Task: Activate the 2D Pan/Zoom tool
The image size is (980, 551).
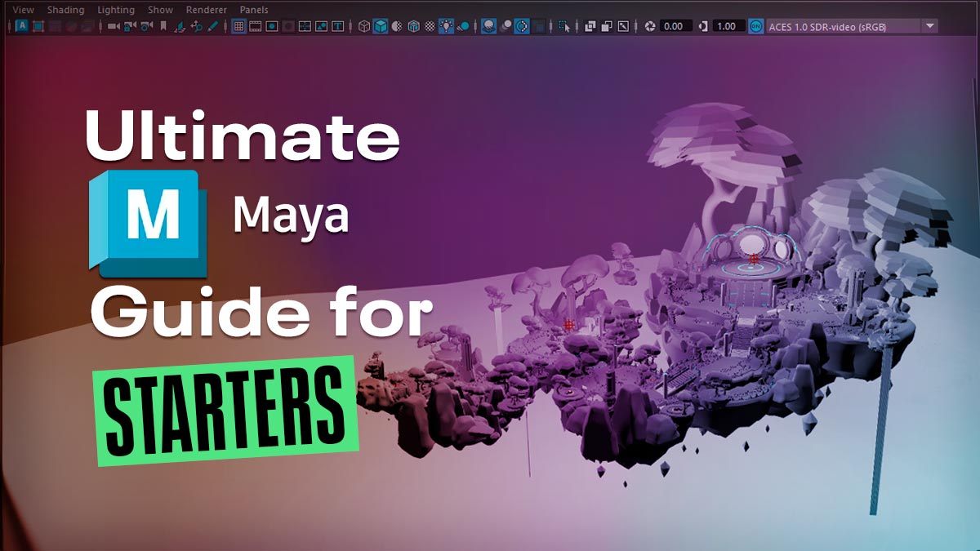Action: point(195,25)
